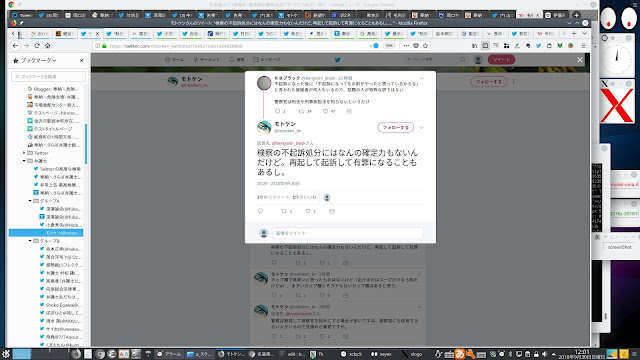Close the bookmarks sidebar
The width and height of the screenshot is (640, 360).
coord(81,60)
